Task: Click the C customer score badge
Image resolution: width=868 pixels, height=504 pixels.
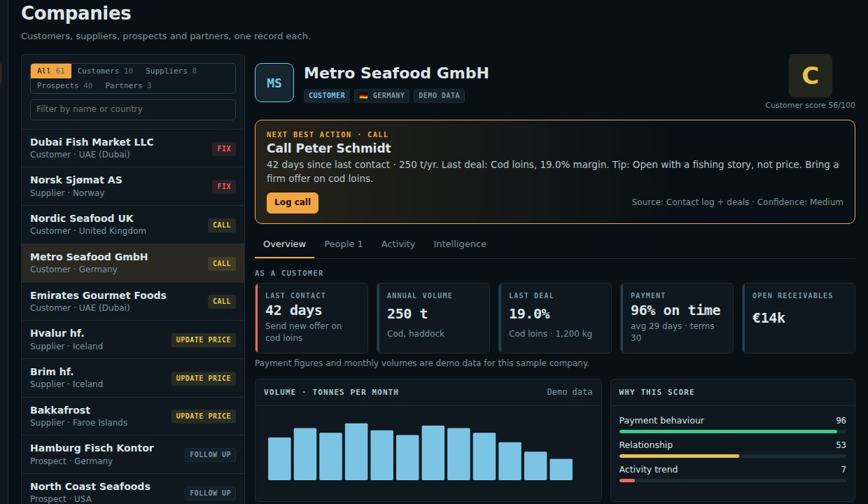Action: click(810, 76)
